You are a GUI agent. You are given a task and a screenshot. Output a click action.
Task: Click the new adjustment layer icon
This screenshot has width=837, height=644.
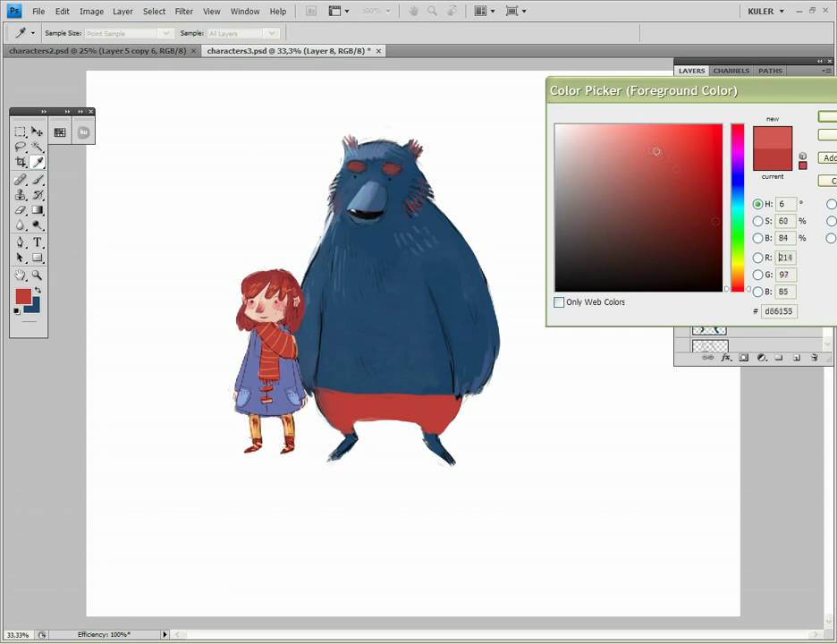point(762,357)
